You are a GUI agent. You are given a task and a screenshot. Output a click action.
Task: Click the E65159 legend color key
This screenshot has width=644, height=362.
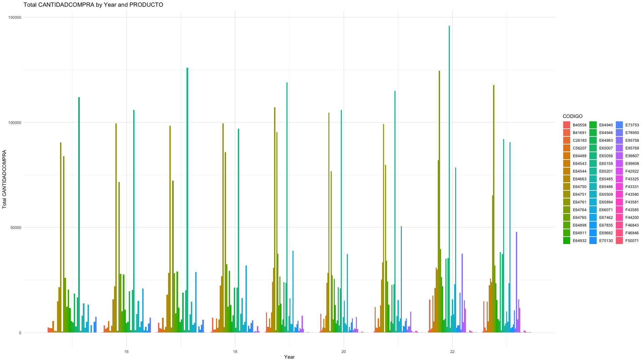click(x=593, y=164)
